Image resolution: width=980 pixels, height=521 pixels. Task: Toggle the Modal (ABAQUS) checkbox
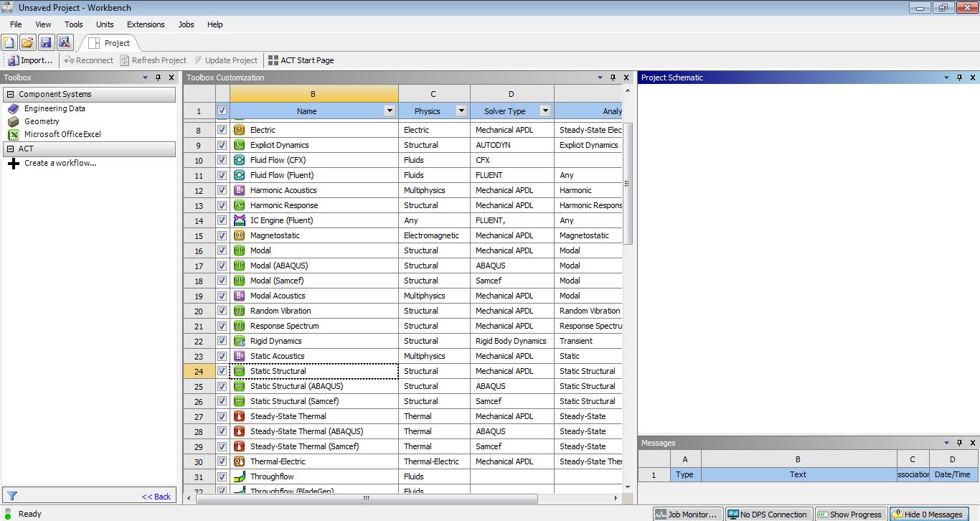tap(222, 266)
